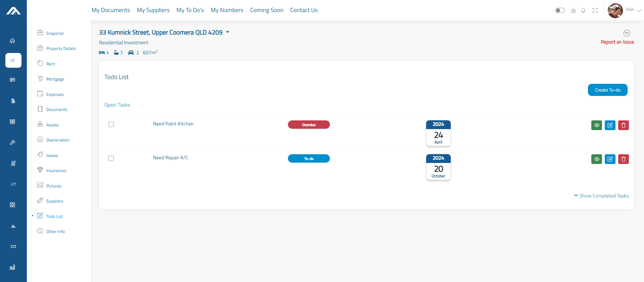The height and width of the screenshot is (282, 644).
Task: Toggle the switch in the top bar
Action: point(560,10)
